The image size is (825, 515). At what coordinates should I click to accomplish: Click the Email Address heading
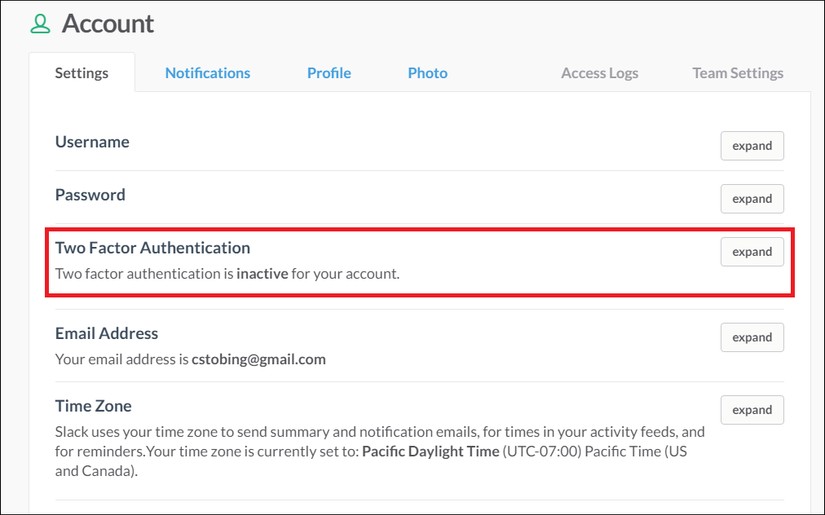pyautogui.click(x=106, y=334)
